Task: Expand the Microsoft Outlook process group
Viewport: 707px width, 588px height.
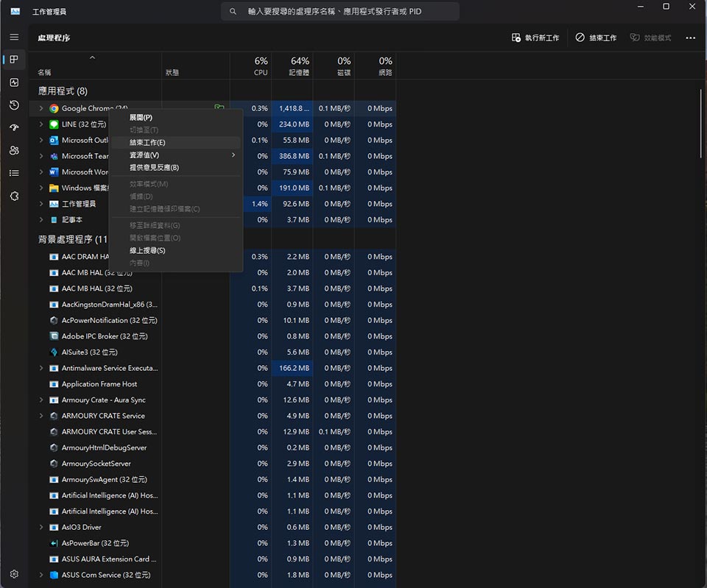Action: [x=41, y=140]
